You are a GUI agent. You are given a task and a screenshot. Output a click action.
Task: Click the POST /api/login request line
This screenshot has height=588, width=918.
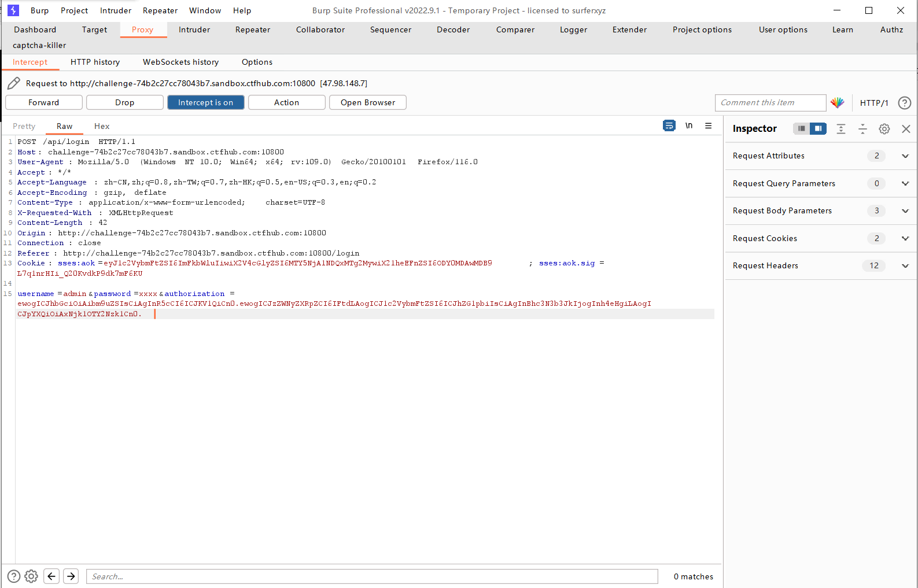click(x=76, y=142)
